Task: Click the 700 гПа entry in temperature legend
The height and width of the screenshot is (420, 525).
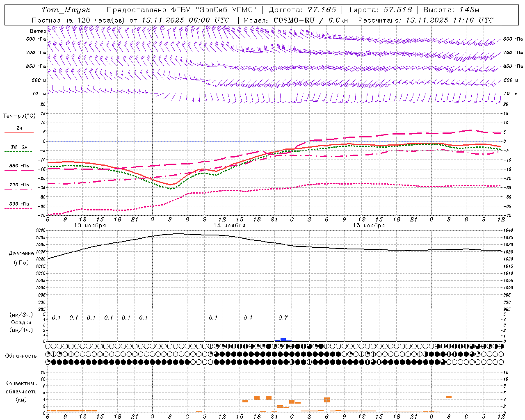Action: [x=19, y=185]
